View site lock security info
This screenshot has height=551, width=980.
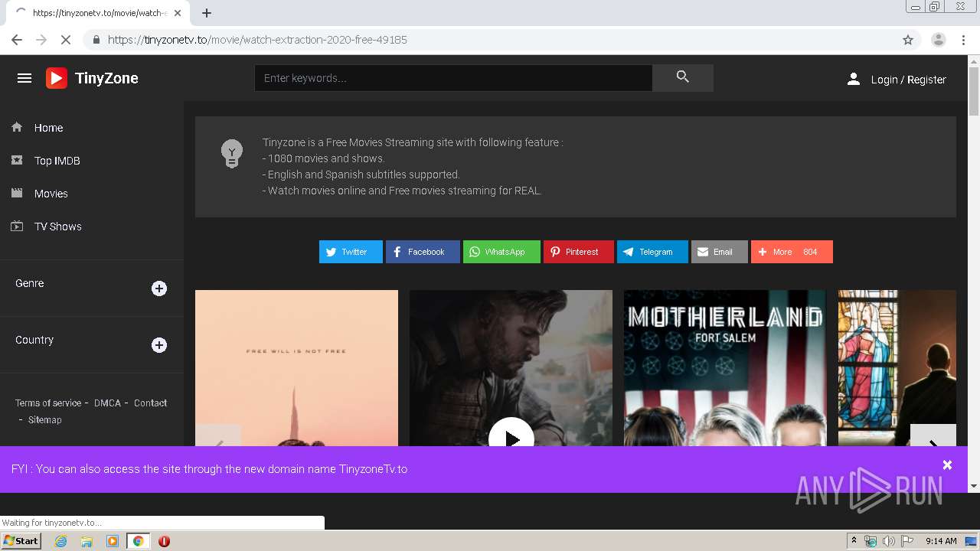(x=96, y=40)
